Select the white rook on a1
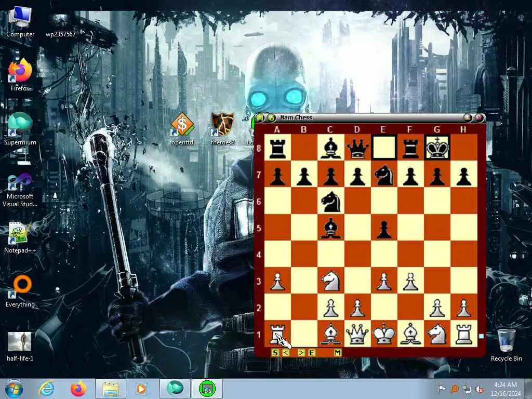The image size is (532, 399). 277,334
